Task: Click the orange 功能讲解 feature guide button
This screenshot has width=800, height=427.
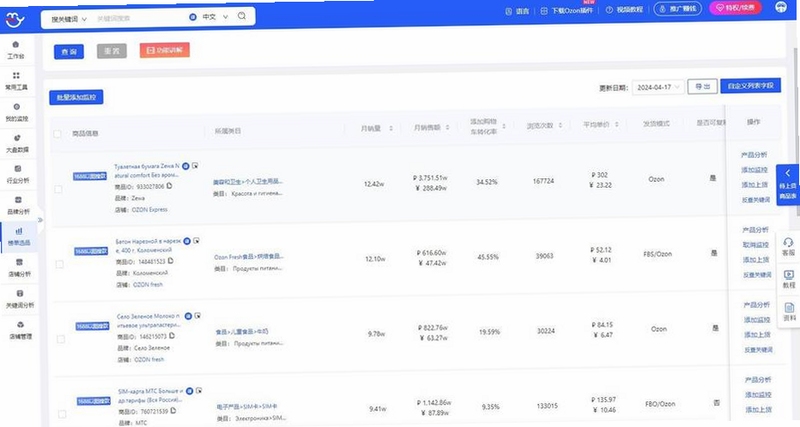Action: point(165,50)
